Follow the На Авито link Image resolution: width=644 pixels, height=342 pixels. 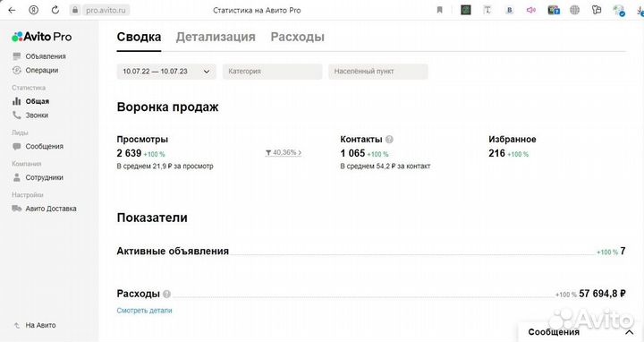pos(40,325)
